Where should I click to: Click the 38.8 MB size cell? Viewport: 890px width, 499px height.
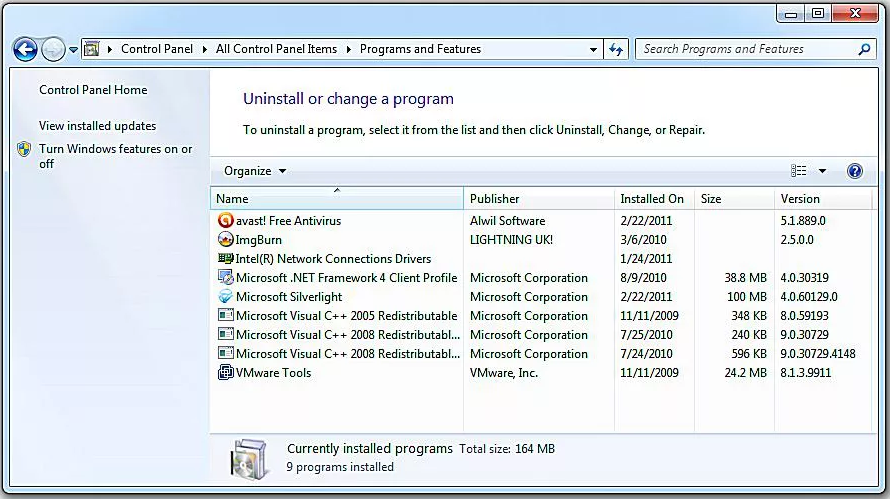click(x=745, y=278)
